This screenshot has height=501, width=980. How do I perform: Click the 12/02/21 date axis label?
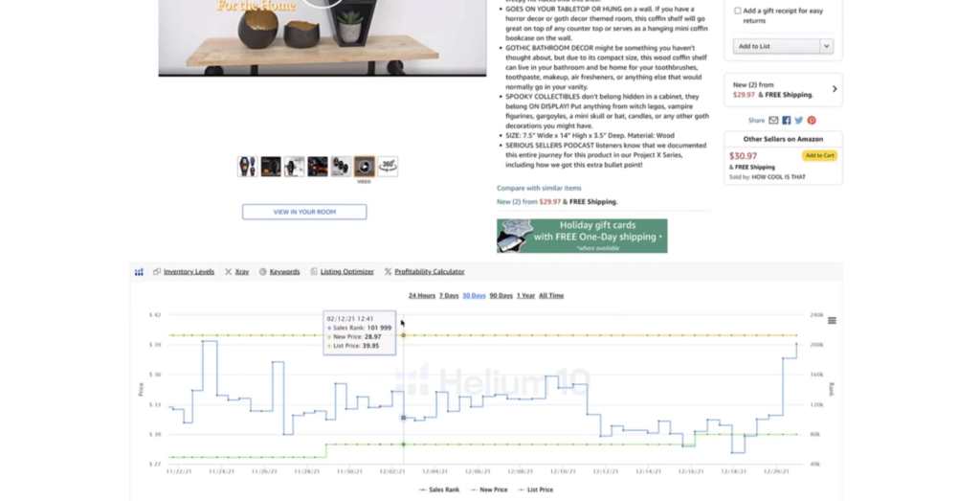pos(391,471)
